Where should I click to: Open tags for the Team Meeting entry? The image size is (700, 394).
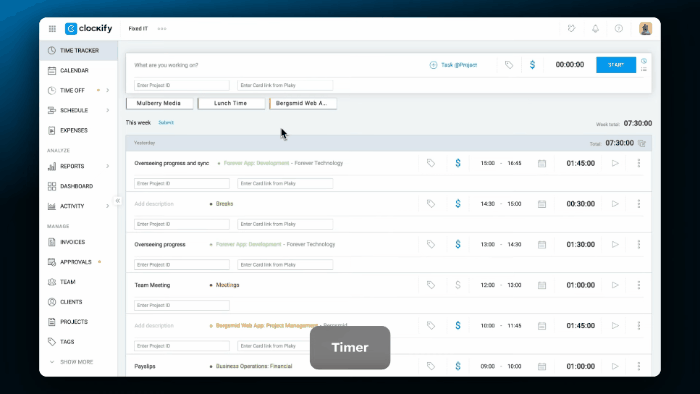click(431, 285)
